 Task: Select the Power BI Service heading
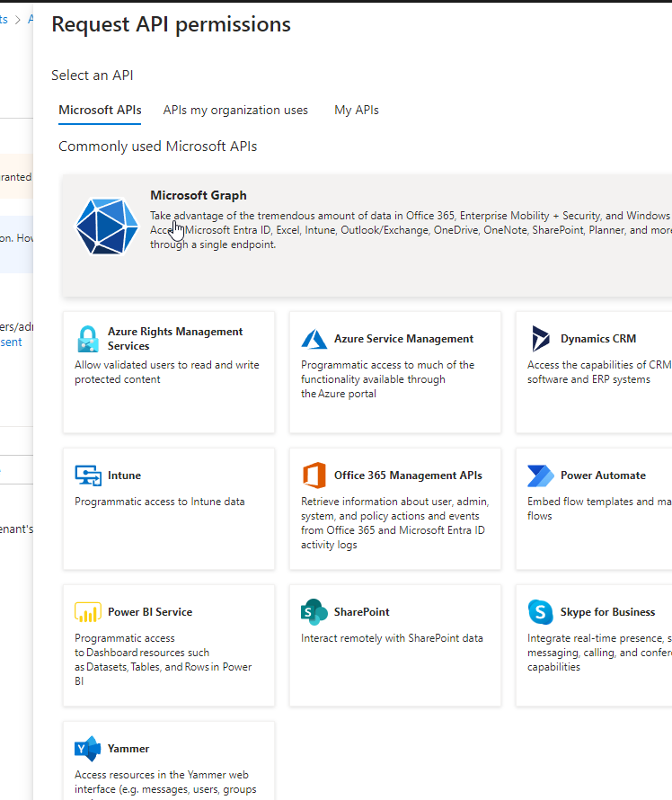[150, 612]
